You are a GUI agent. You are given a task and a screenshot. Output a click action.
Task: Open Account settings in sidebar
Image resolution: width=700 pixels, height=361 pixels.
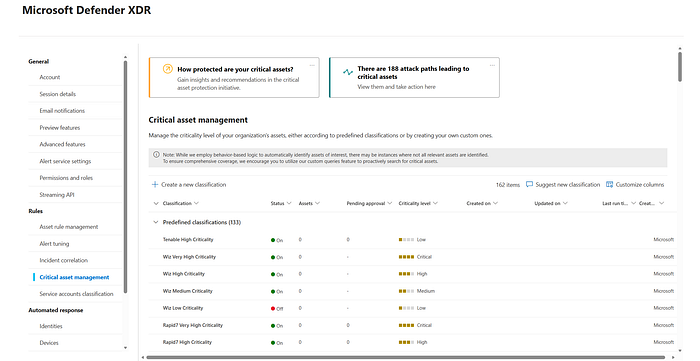coord(50,77)
